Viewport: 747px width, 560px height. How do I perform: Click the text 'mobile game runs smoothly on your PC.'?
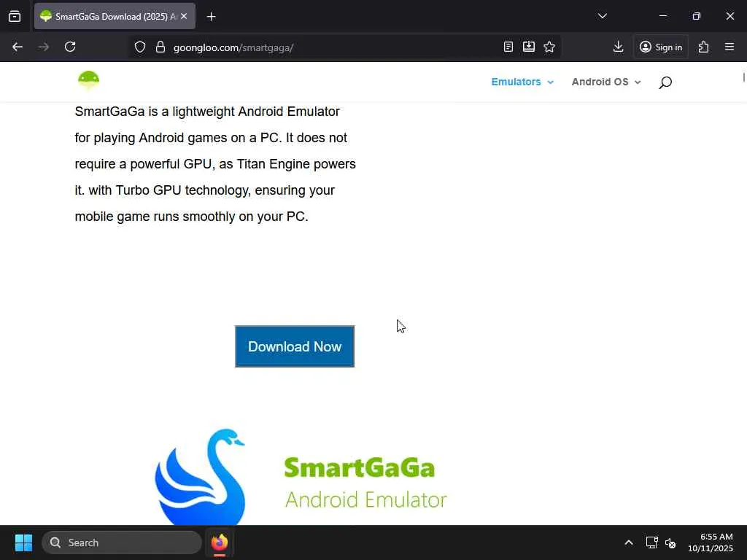coord(192,216)
